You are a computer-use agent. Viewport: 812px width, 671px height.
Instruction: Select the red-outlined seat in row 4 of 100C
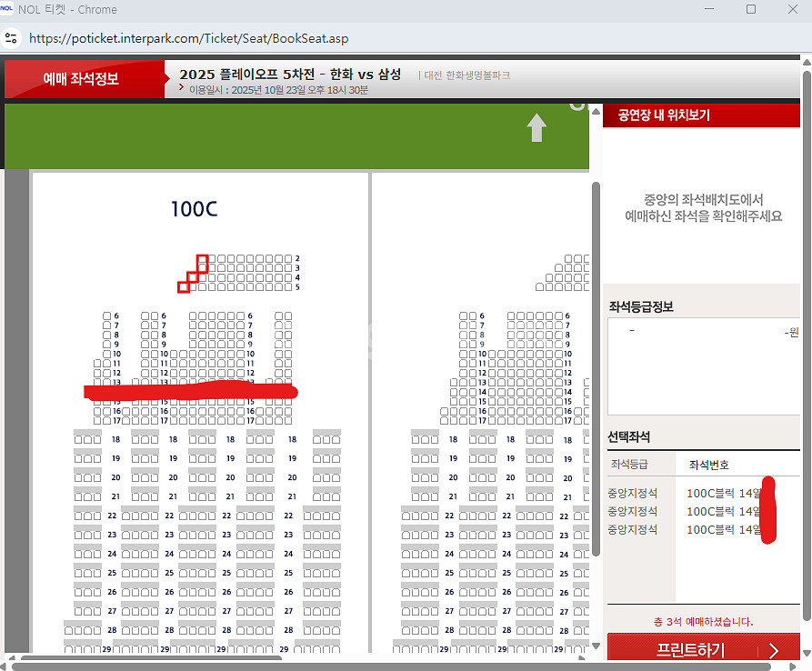click(193, 277)
